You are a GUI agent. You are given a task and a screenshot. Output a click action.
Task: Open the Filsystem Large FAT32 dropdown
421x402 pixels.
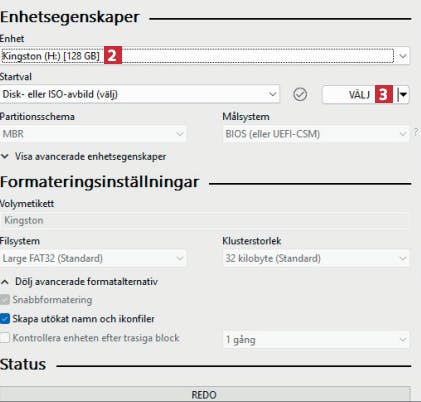[93, 258]
